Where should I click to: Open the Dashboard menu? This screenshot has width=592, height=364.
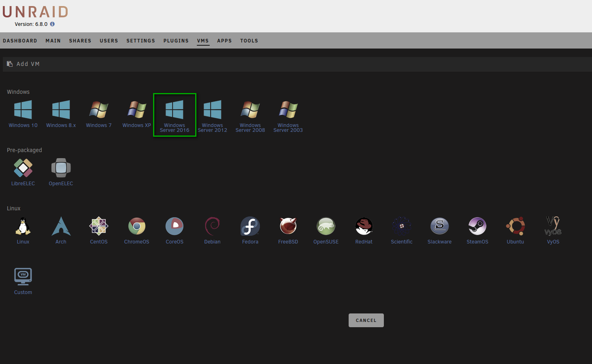(x=20, y=41)
